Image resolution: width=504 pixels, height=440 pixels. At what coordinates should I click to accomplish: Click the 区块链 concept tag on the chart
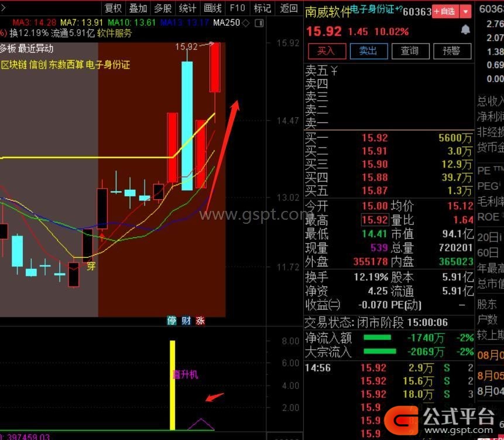13,65
